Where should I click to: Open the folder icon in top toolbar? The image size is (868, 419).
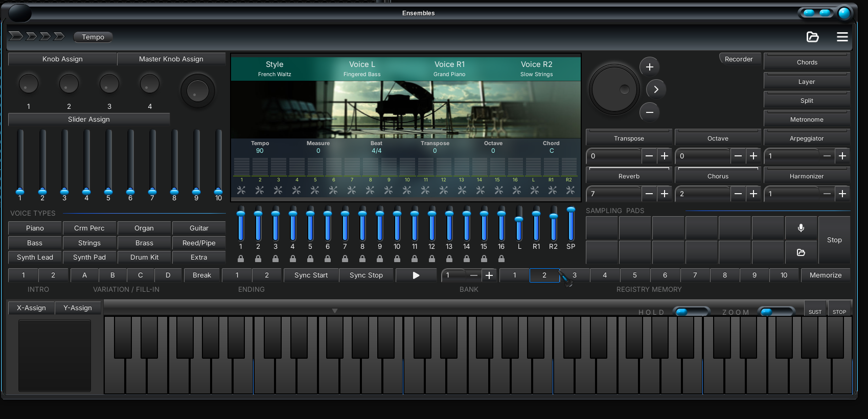812,37
